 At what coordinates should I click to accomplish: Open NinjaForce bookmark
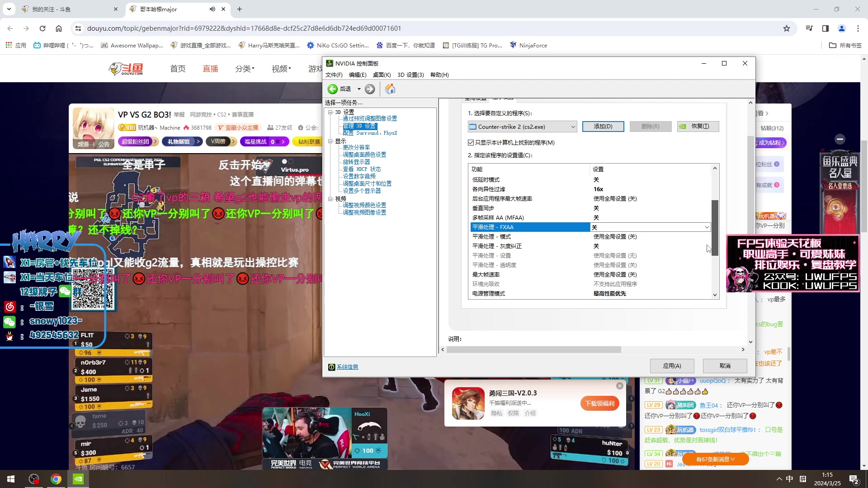(x=528, y=45)
